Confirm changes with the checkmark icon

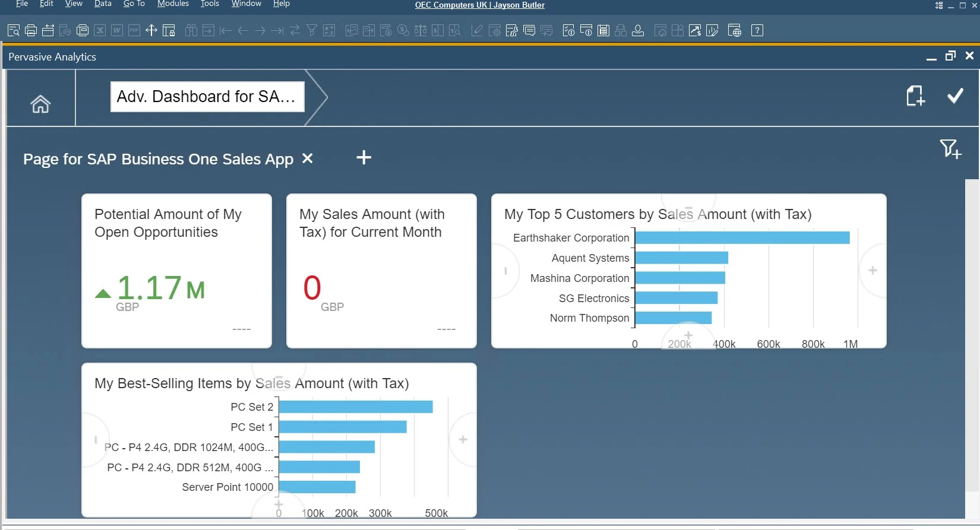(955, 96)
